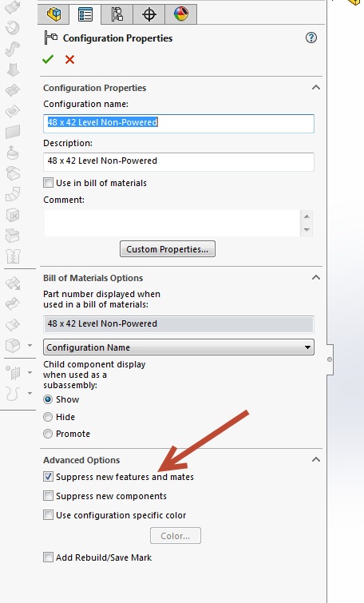
Task: Click the Comment box scroll up arrow
Action: coord(307,216)
